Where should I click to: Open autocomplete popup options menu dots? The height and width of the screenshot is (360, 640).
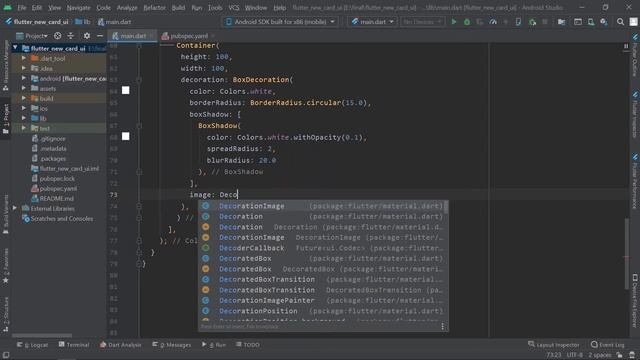[442, 326]
